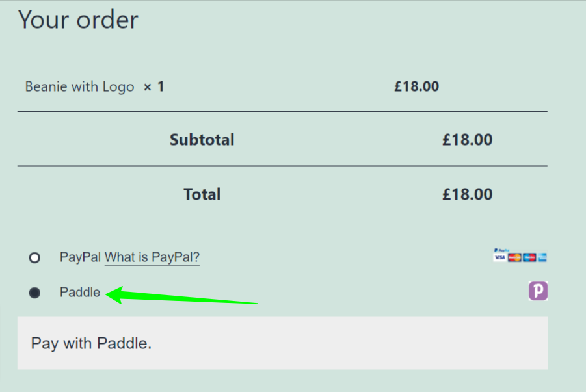Click the Total amount £18.00
The height and width of the screenshot is (392, 586).
coord(468,194)
